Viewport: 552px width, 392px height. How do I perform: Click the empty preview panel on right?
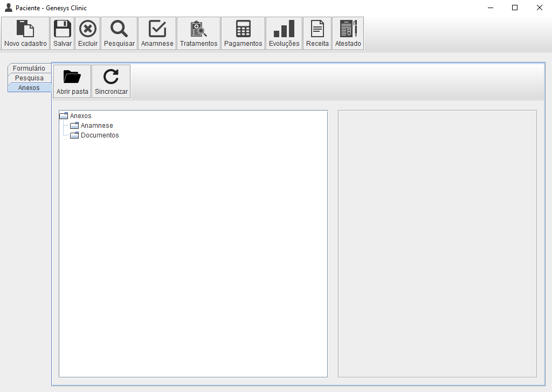pos(437,243)
